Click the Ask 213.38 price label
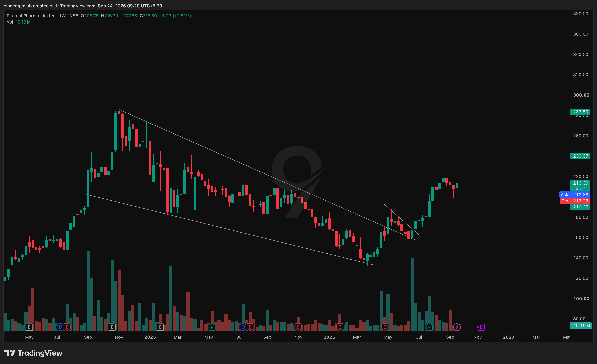The height and width of the screenshot is (364, 597). pyautogui.click(x=575, y=194)
